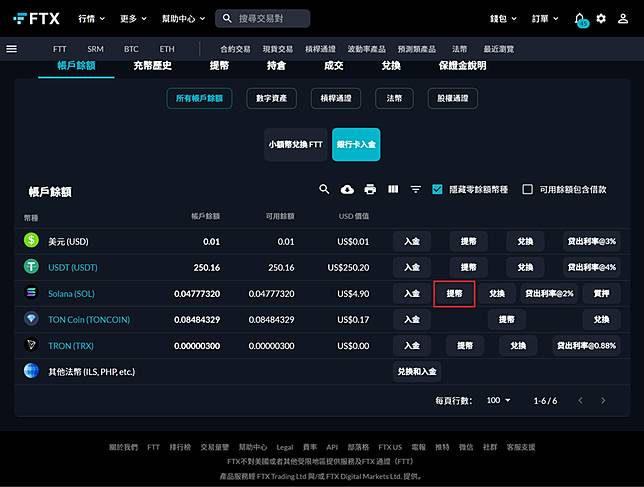Screen dimensions: 644x487
Task: Click 小額幣兌換 FTT button
Action: (296, 145)
